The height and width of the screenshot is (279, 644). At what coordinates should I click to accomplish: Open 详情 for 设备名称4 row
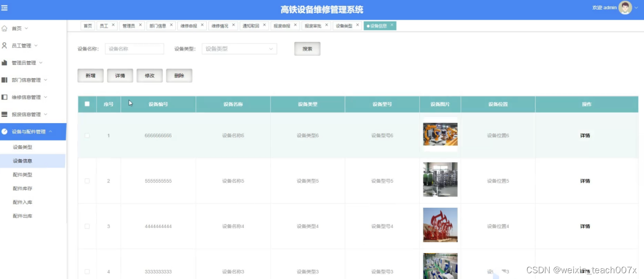[x=585, y=226]
